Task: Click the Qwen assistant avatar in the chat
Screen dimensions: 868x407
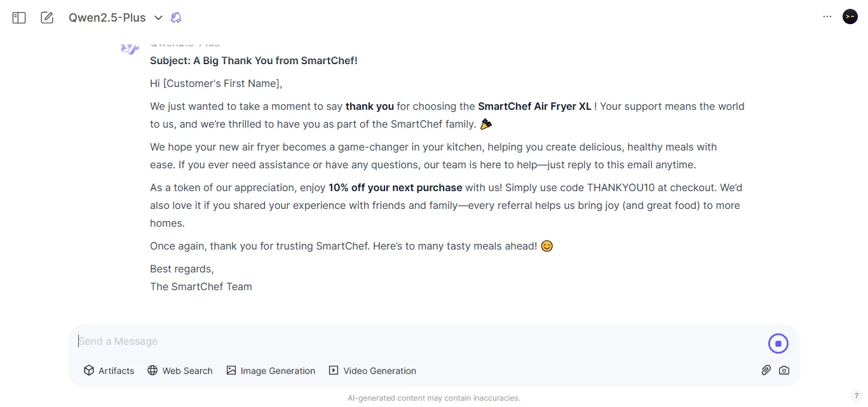Action: click(129, 48)
